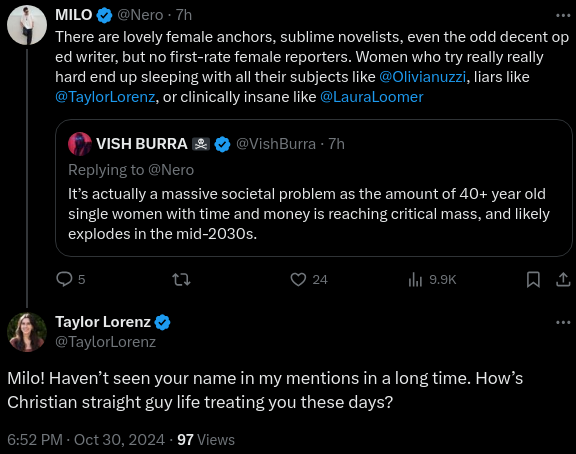Open the more options menu on MILO's tweet
This screenshot has height=454, width=576.
coord(563,15)
